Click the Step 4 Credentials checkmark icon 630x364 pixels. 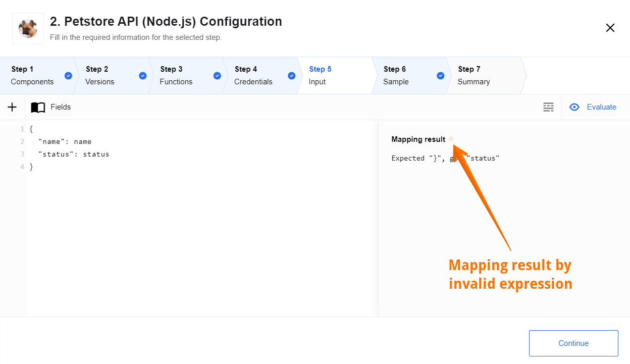coord(291,76)
